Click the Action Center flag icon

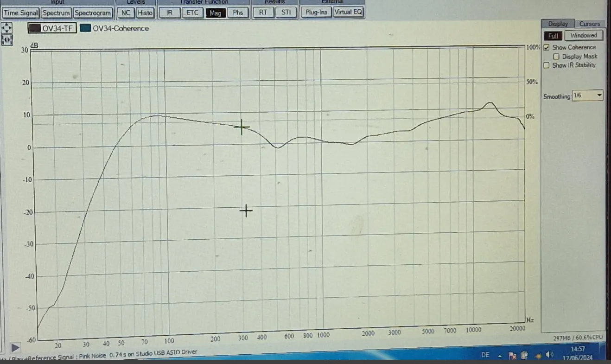coord(513,356)
